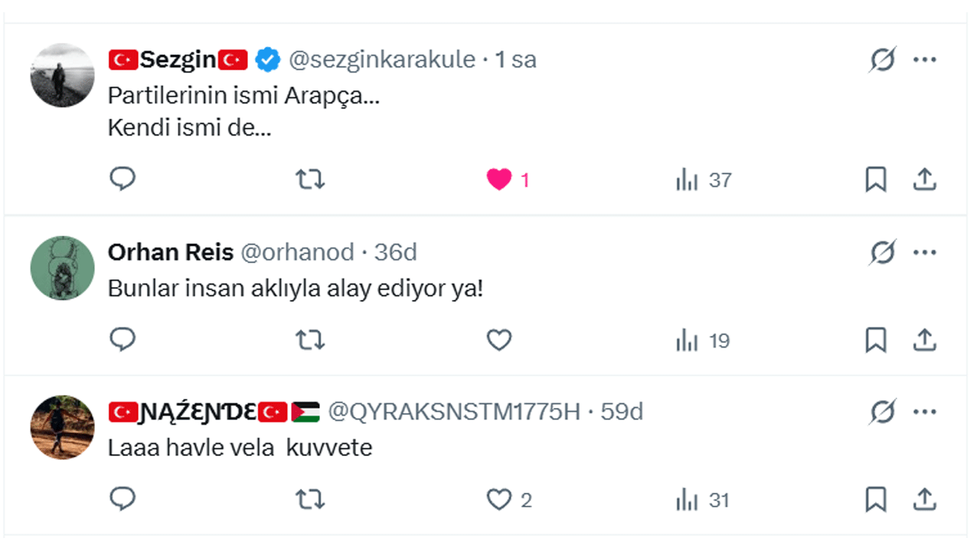Open more options on Sezgin's tweet
980x551 pixels.
click(925, 60)
